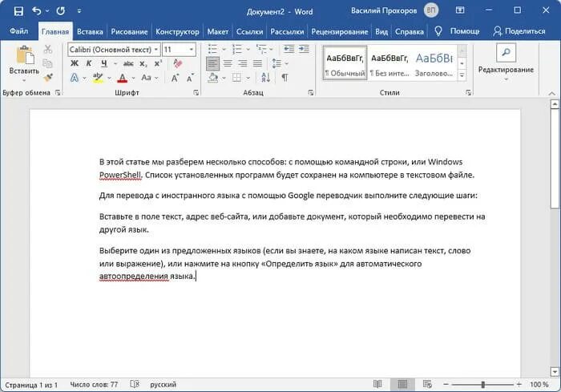Toggle Justify alignment
The height and width of the screenshot is (392, 561).
257,63
